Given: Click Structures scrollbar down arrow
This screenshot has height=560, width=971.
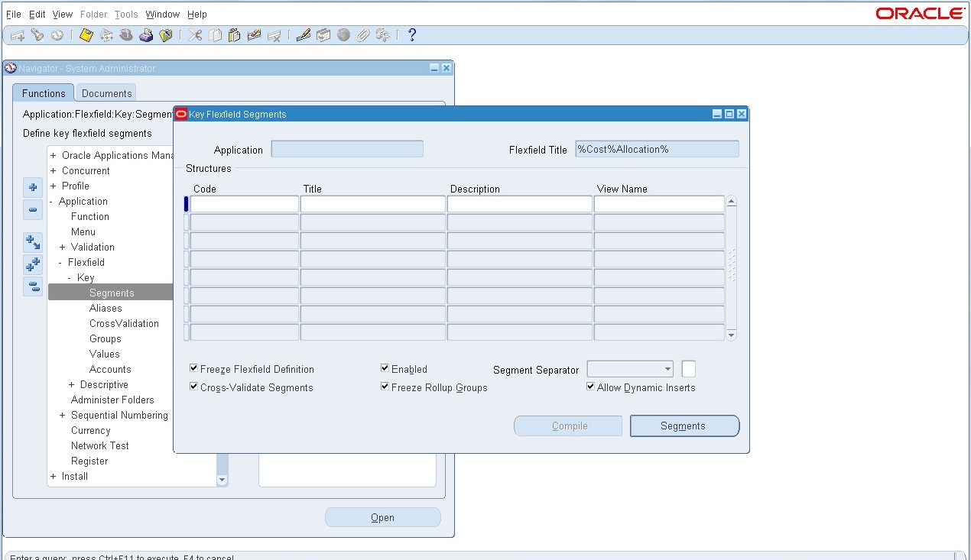Looking at the screenshot, I should [731, 335].
